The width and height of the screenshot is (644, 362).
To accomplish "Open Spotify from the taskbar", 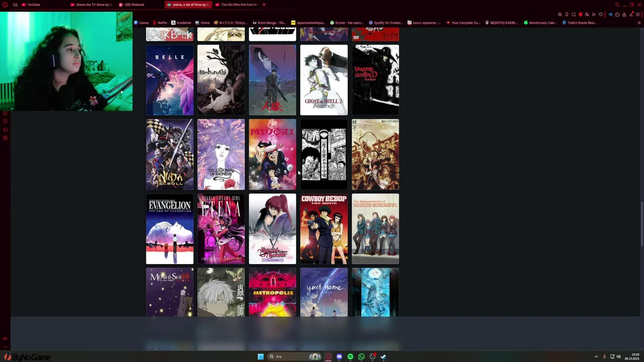I will (x=350, y=356).
